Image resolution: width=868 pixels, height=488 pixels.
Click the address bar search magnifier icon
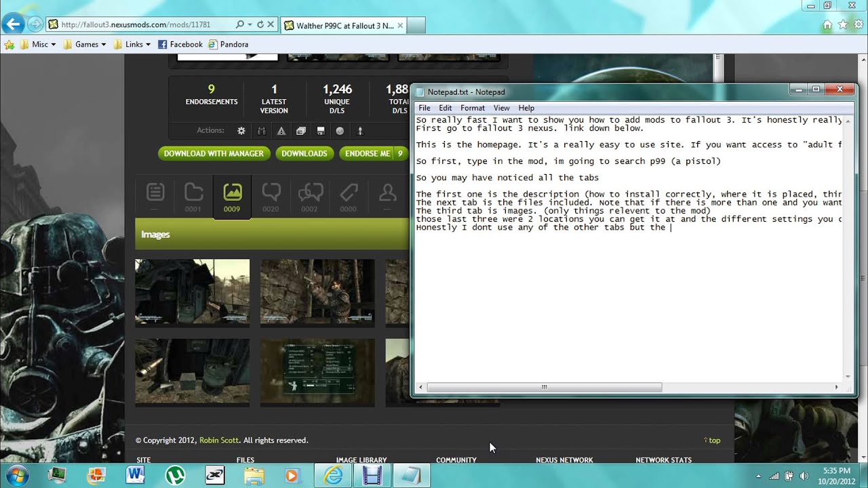pyautogui.click(x=239, y=24)
